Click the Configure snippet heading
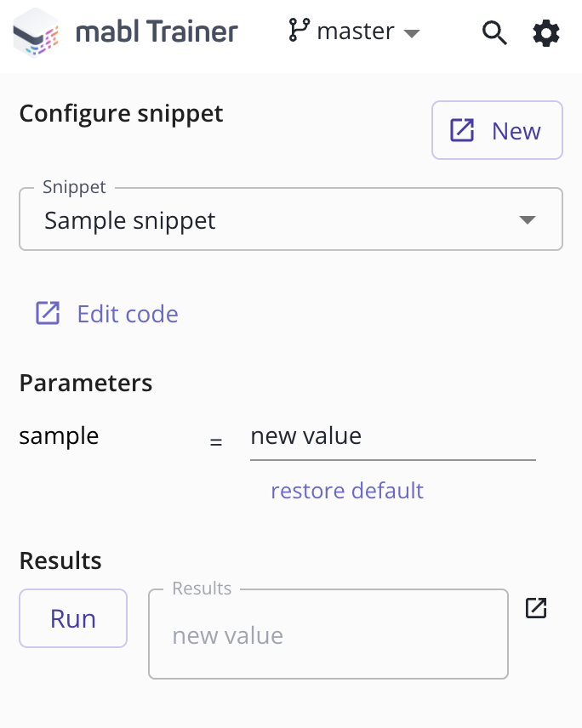This screenshot has width=582, height=728. [x=121, y=114]
